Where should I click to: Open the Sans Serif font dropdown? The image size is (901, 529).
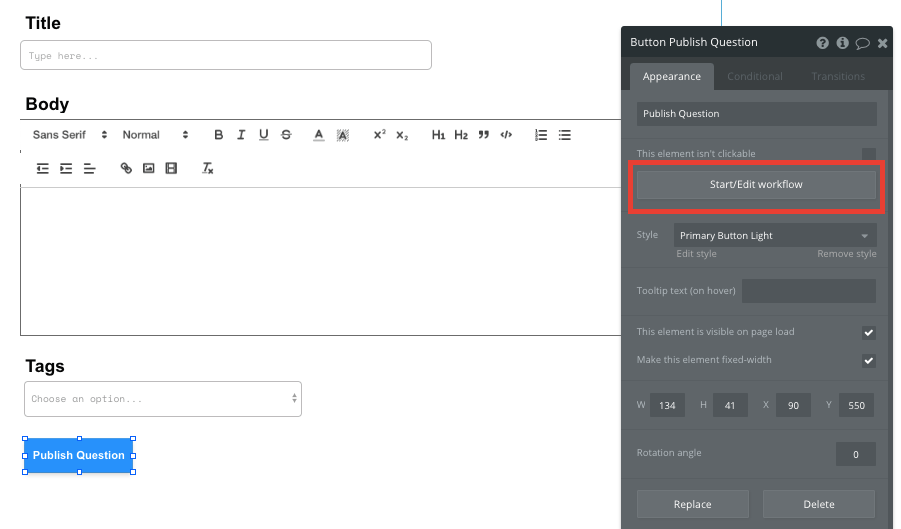tap(69, 135)
